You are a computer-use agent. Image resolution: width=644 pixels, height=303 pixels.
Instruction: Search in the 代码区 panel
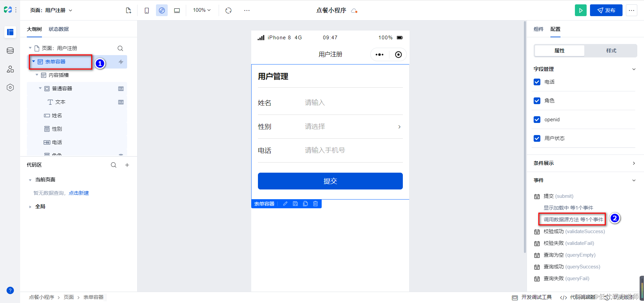tap(114, 165)
